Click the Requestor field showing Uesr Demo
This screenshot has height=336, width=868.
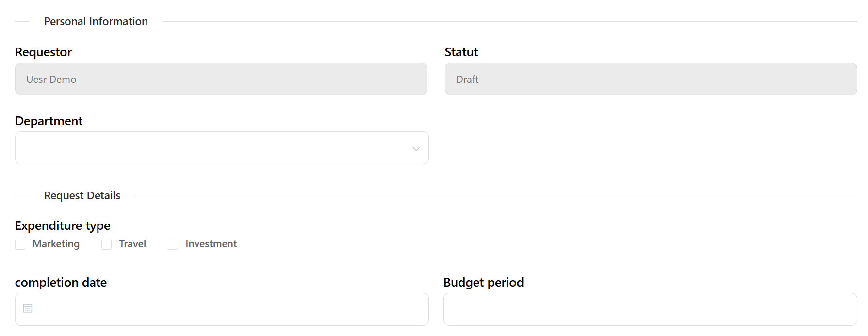click(x=221, y=79)
